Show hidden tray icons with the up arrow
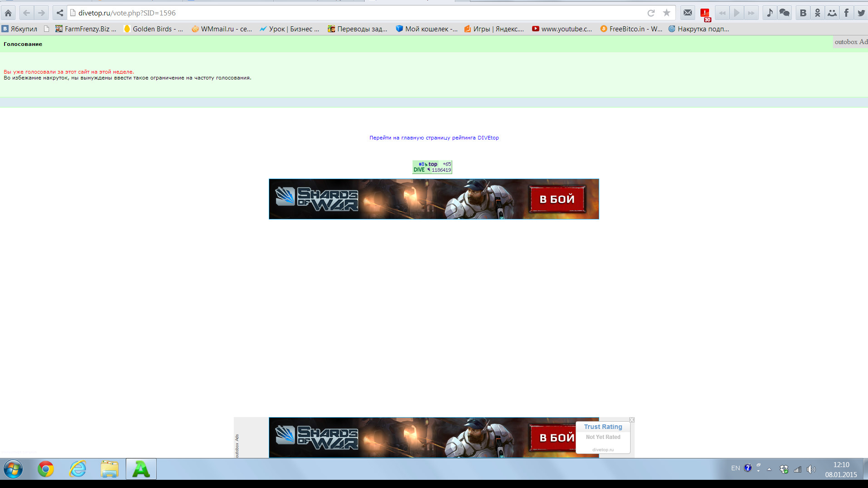Viewport: 868px width, 488px height. [x=769, y=469]
